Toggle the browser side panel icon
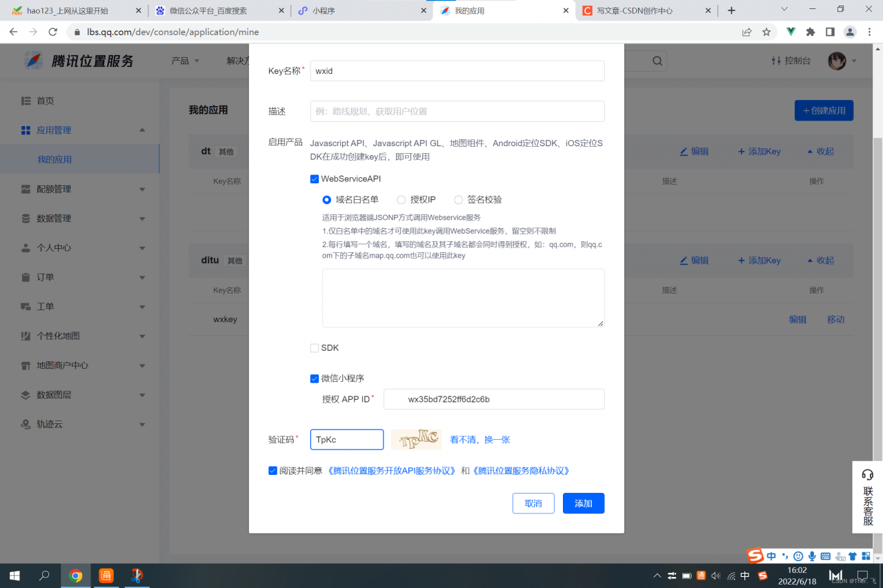 click(830, 32)
